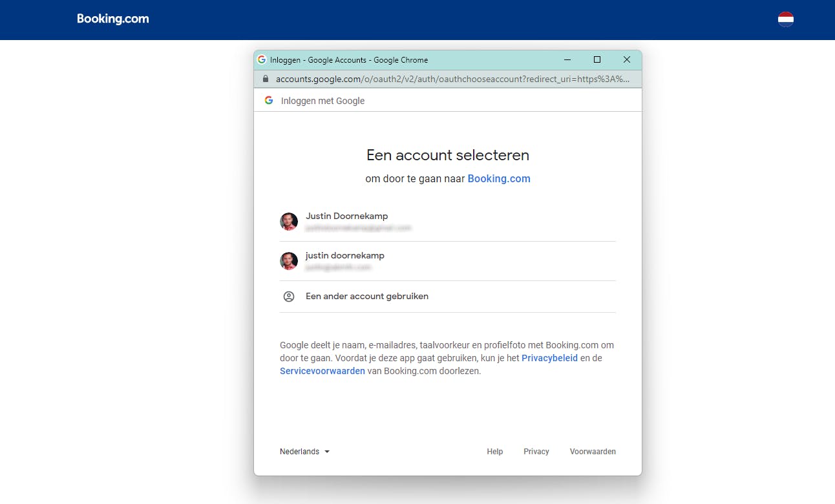This screenshot has height=504, width=835.
Task: Maximize the Google Accounts popup window
Action: pos(597,59)
